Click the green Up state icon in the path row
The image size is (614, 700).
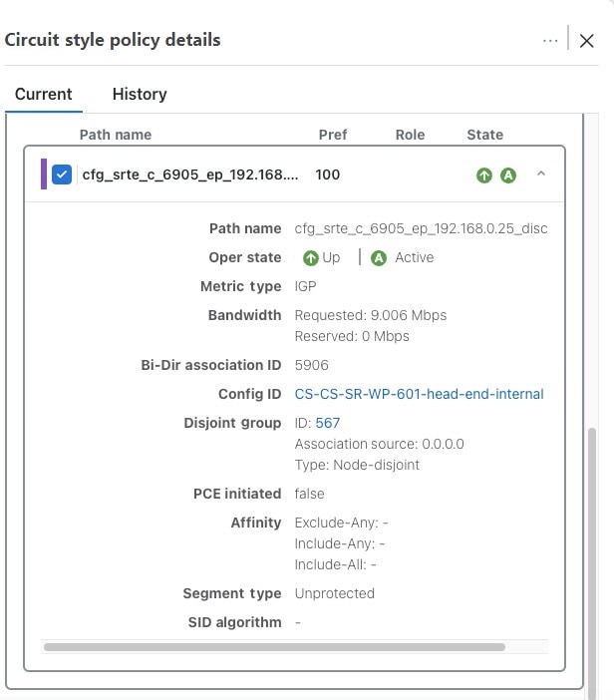point(484,175)
